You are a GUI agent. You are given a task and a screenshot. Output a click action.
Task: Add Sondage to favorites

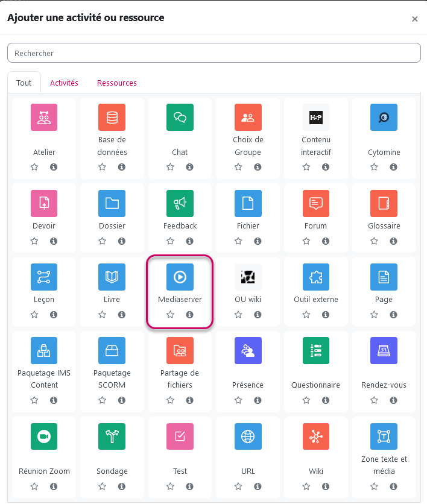[102, 486]
